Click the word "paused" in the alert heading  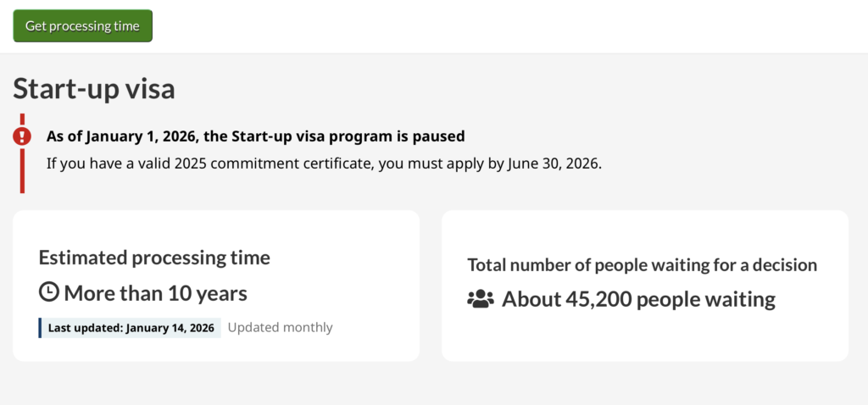[x=441, y=136]
